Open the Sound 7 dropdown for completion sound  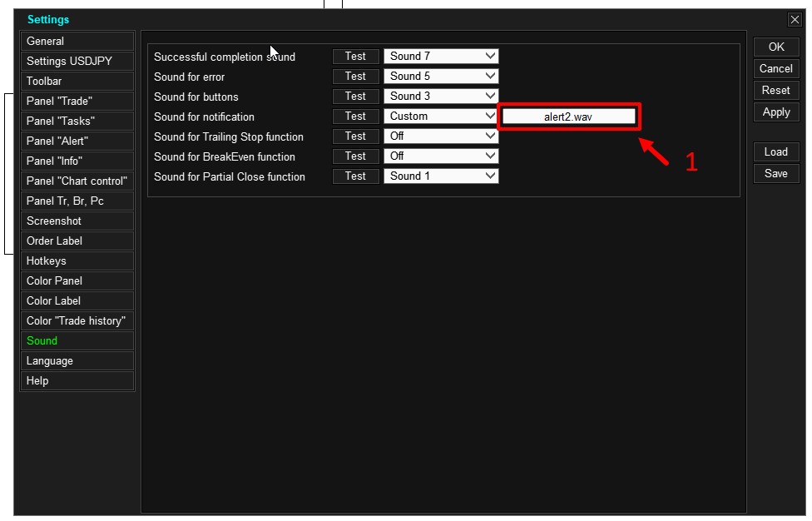click(x=441, y=56)
